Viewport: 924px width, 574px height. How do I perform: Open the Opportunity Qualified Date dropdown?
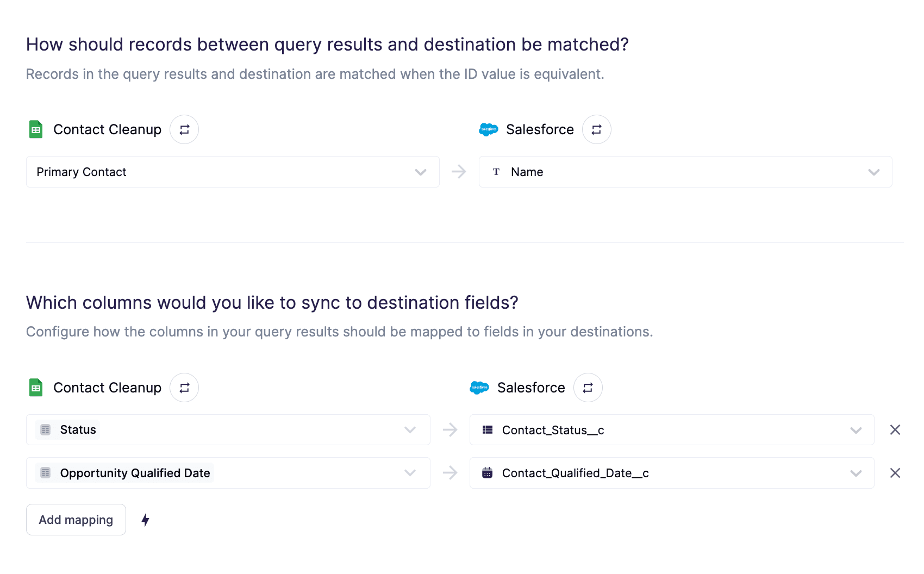(x=410, y=473)
